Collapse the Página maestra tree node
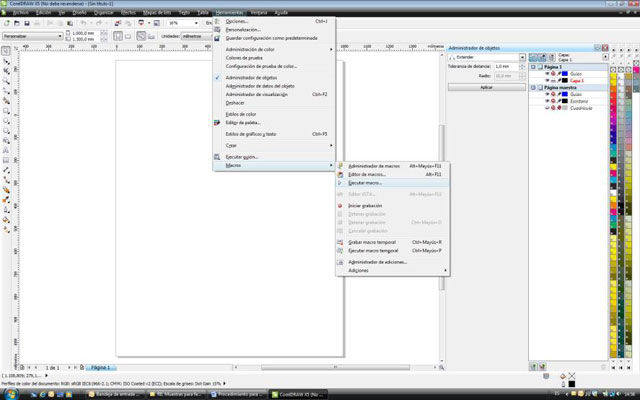 532,87
